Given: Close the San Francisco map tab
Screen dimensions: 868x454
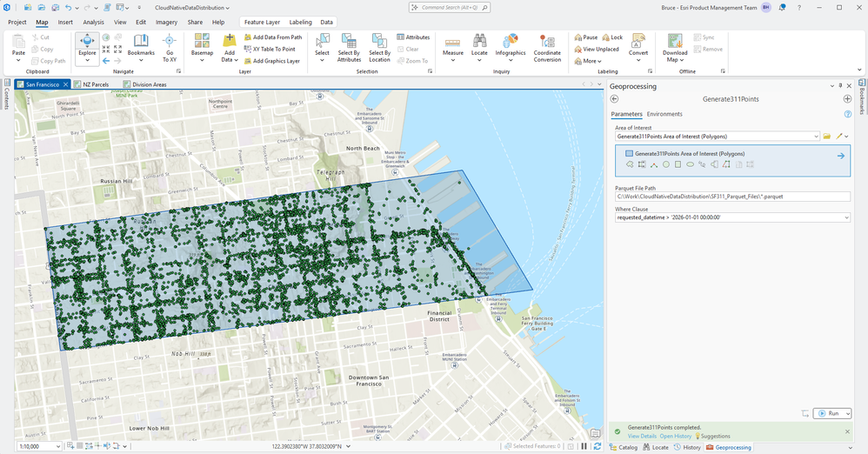Looking at the screenshot, I should pyautogui.click(x=65, y=84).
